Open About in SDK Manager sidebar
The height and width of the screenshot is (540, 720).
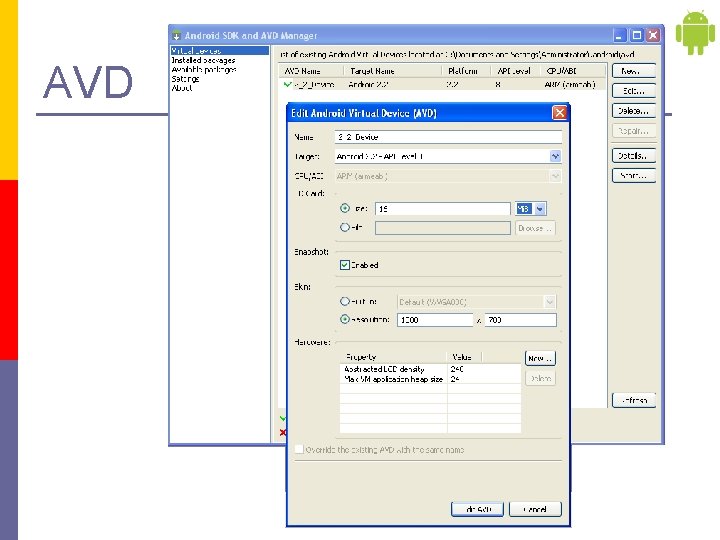181,88
